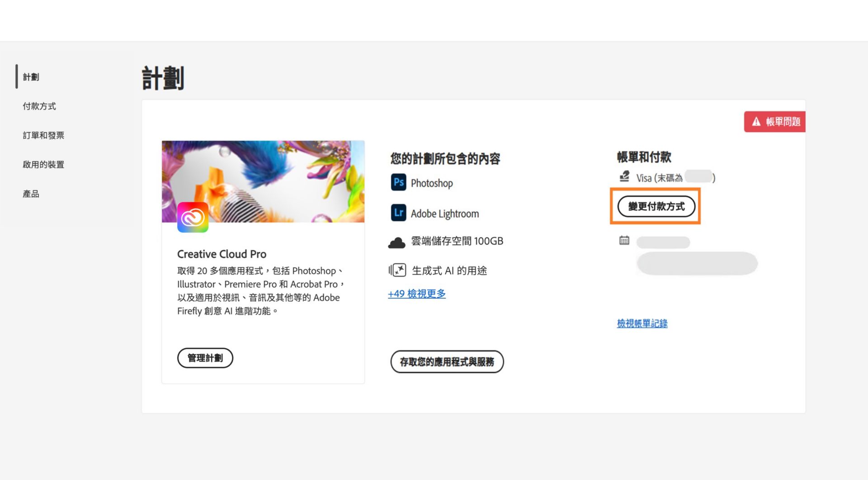This screenshot has height=480, width=868.
Task: Click the red 帳單問題 alert badge
Action: click(774, 121)
